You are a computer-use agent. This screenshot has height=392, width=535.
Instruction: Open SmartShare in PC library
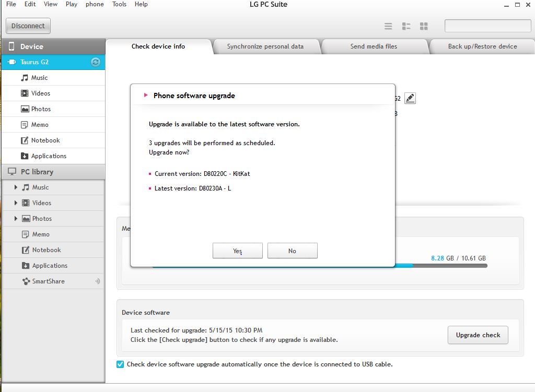54,281
